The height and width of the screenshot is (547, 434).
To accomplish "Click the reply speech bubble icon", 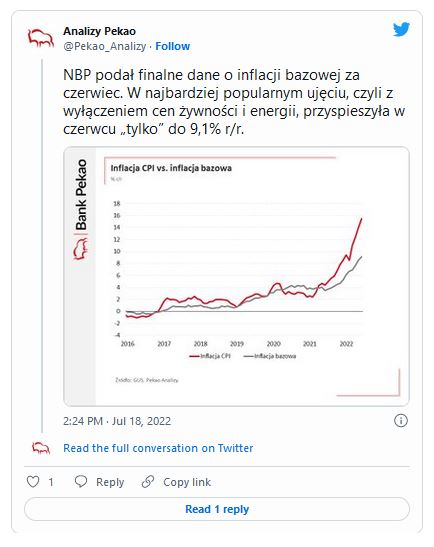I will (81, 481).
